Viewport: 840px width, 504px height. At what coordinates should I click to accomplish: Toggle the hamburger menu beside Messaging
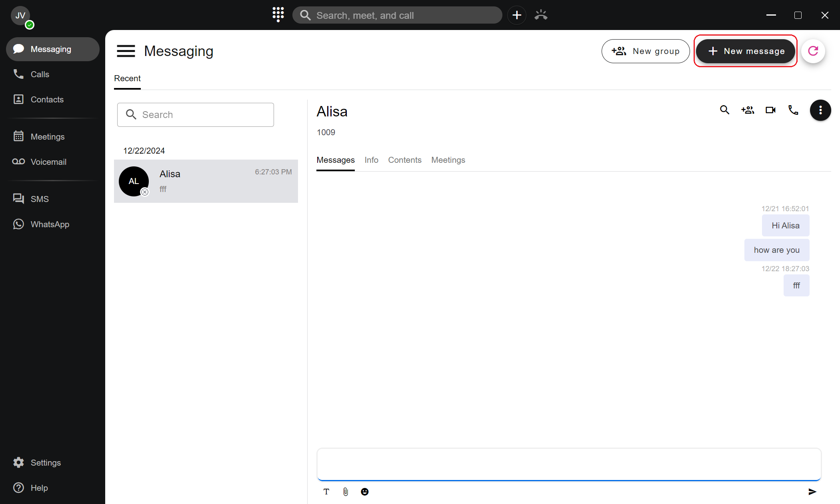tap(126, 51)
